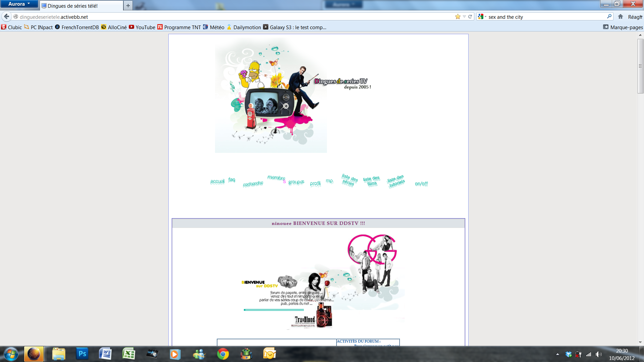Click the ACTIVITÉS DU FORUM heading
Image resolution: width=644 pixels, height=362 pixels.
(x=359, y=341)
